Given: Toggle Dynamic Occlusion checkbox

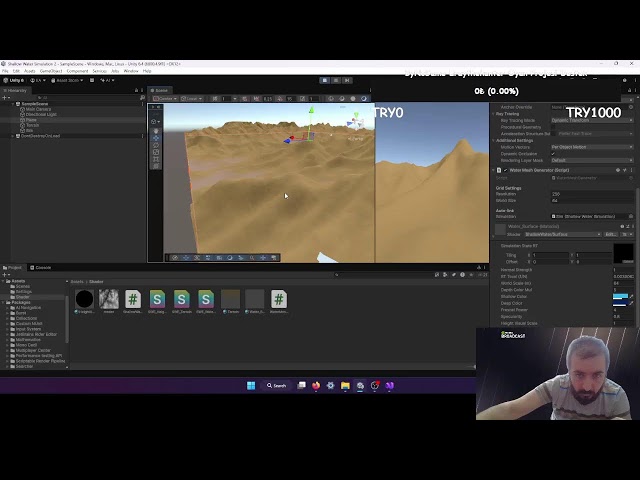Looking at the screenshot, I should (x=553, y=154).
